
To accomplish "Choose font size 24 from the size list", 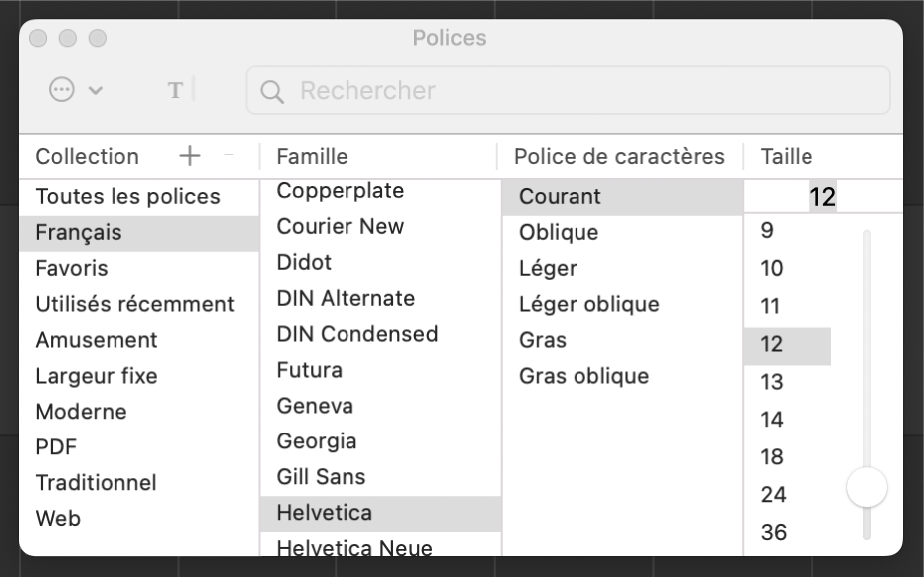I will click(771, 494).
